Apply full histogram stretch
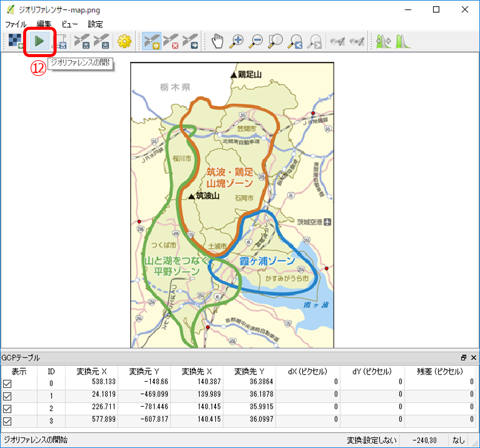The height and width of the screenshot is (448, 480). pos(383,41)
